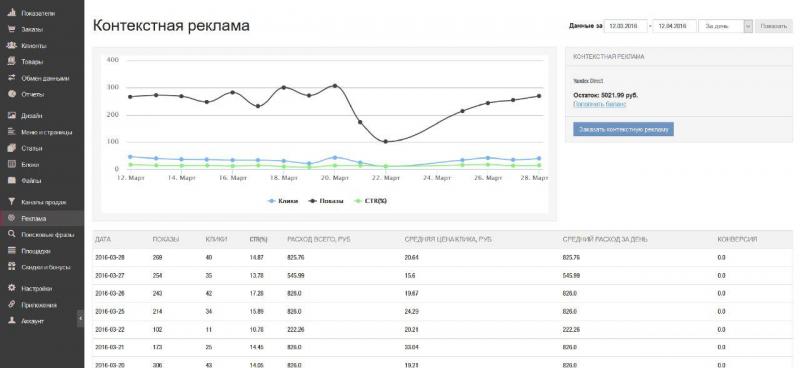Click the СРЕДНИЙ РАСХОД ЗА ДЕНЬ header

click(605, 239)
